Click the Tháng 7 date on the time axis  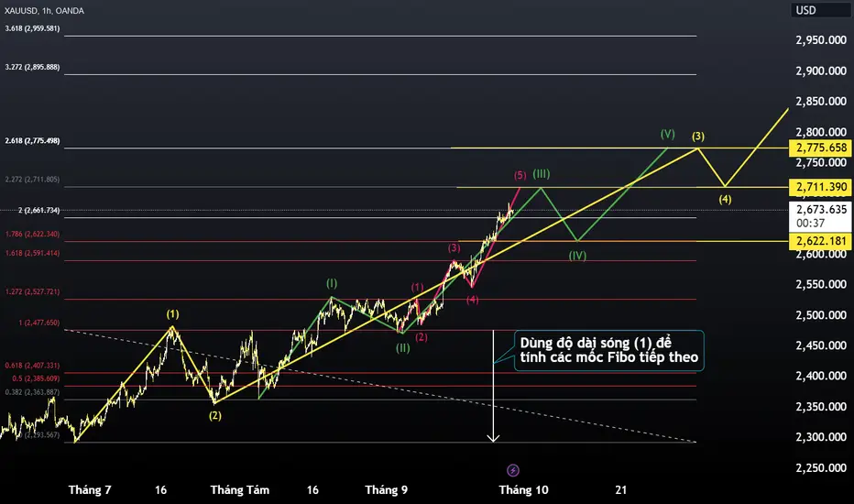point(90,490)
